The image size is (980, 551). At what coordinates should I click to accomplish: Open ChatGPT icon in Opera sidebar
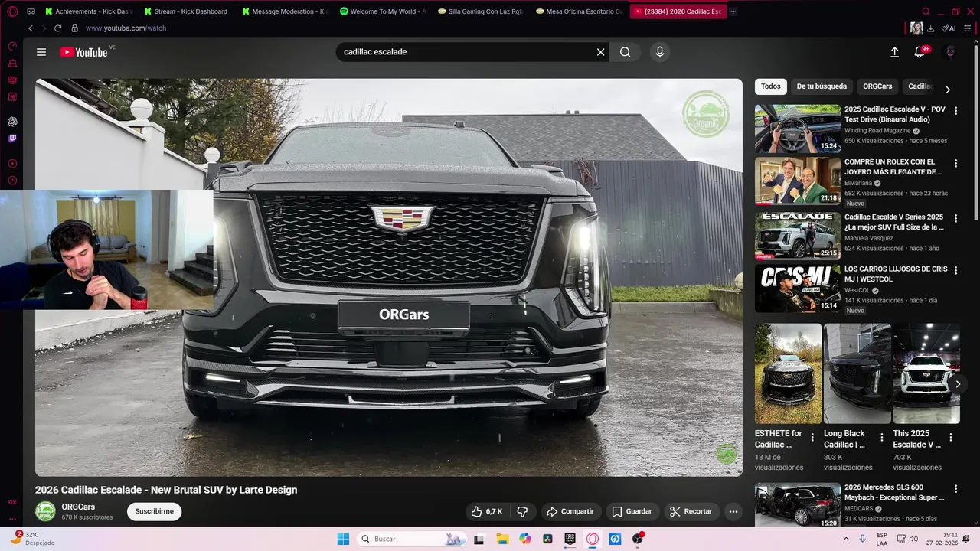[x=12, y=122]
